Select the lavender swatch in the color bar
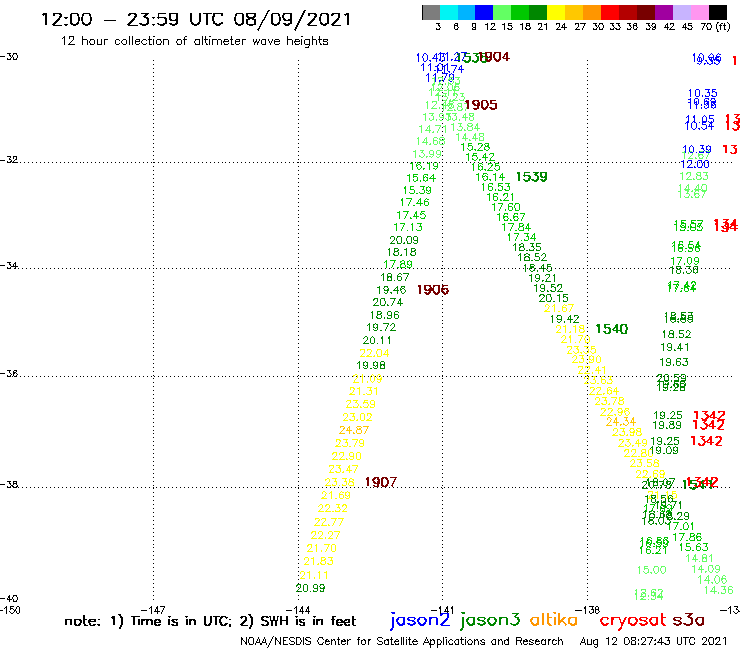Viewport: 740px width, 650px height. [x=681, y=12]
